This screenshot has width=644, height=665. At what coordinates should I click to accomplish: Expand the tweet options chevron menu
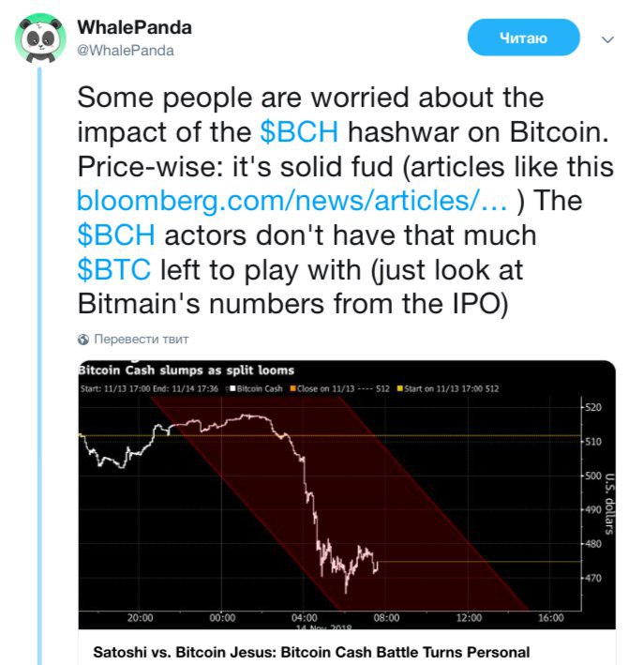click(607, 40)
